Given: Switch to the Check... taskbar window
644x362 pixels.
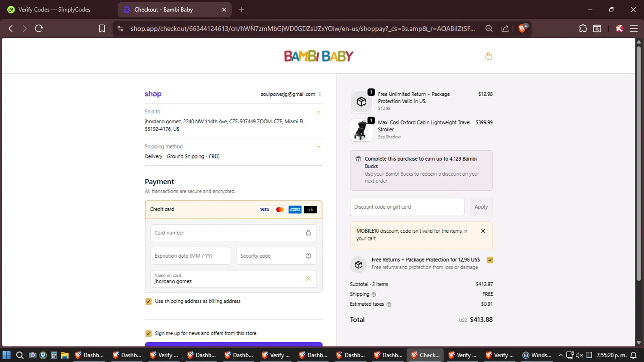Looking at the screenshot, I should [425, 355].
